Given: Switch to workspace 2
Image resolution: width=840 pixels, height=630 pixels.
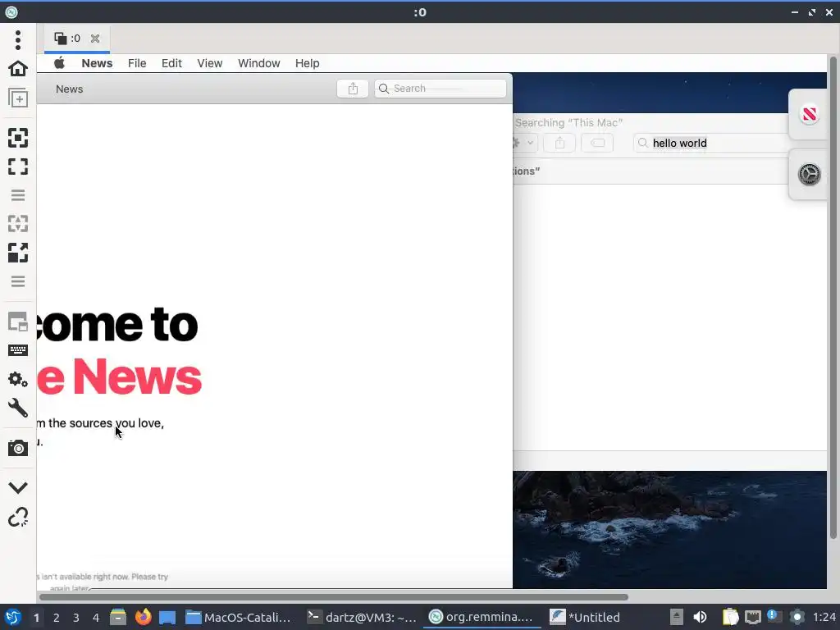Looking at the screenshot, I should 57,618.
